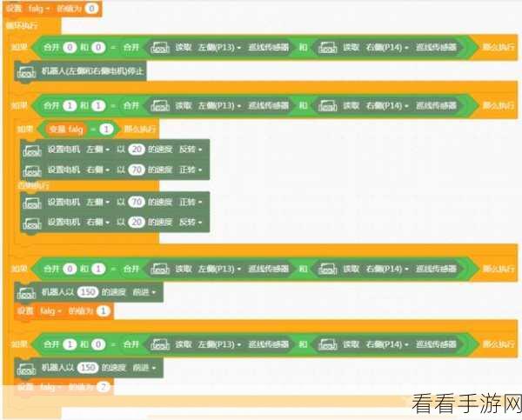
Task: Edit 0 field in 合并 0 和 1 condition
Action: point(70,269)
